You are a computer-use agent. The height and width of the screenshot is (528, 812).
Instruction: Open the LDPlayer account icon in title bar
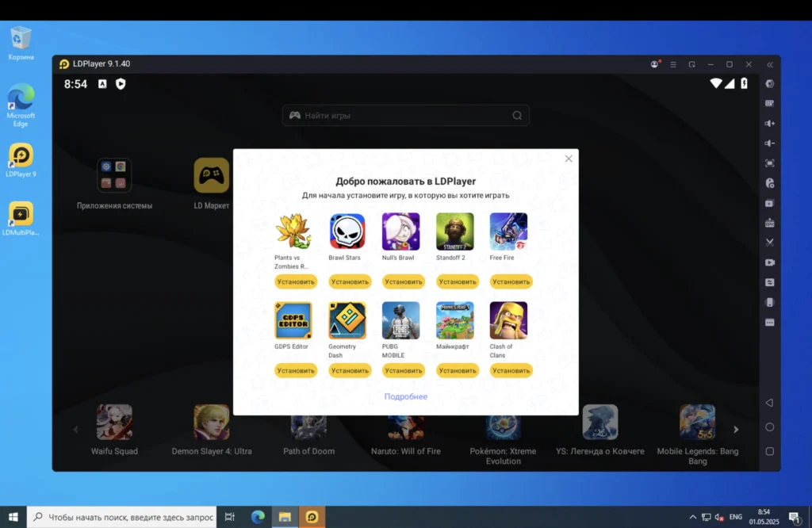(x=655, y=64)
